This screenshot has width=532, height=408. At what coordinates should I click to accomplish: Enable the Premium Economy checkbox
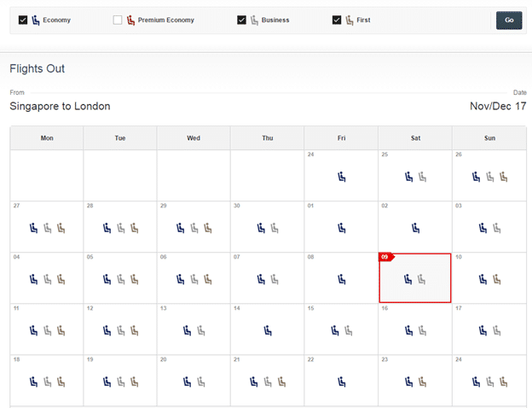tap(118, 20)
